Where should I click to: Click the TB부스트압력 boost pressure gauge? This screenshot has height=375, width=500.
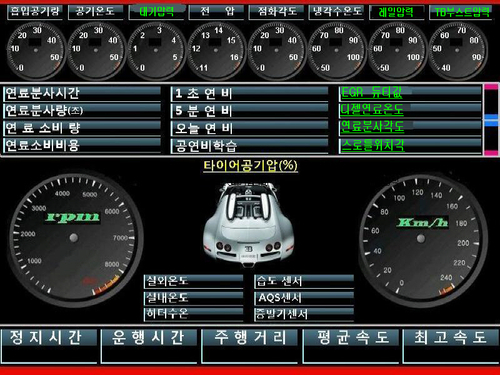click(457, 50)
